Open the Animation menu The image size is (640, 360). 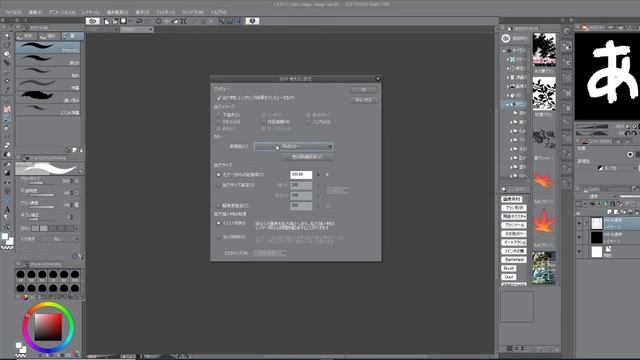coord(62,12)
